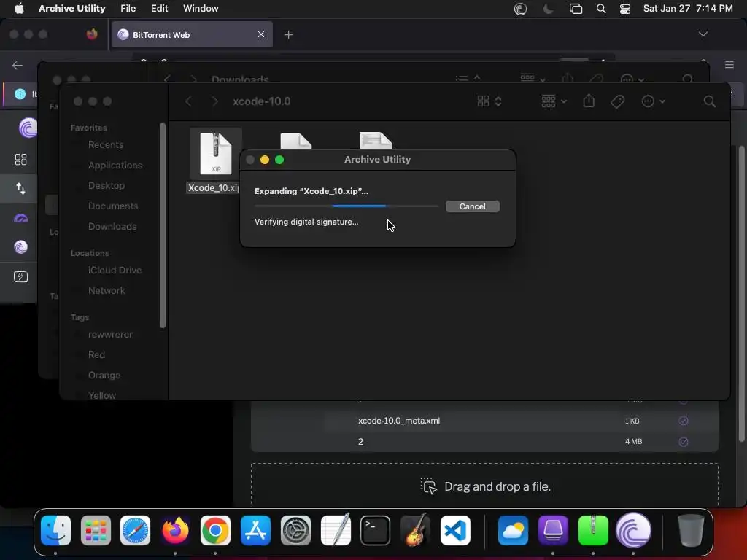
Task: Click the Finder search magnifier icon
Action: [709, 101]
